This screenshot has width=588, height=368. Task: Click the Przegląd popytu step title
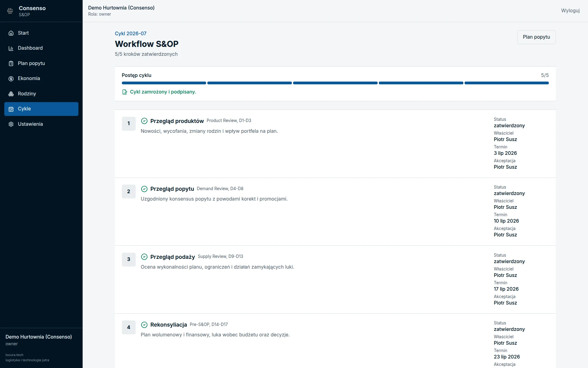(x=172, y=189)
